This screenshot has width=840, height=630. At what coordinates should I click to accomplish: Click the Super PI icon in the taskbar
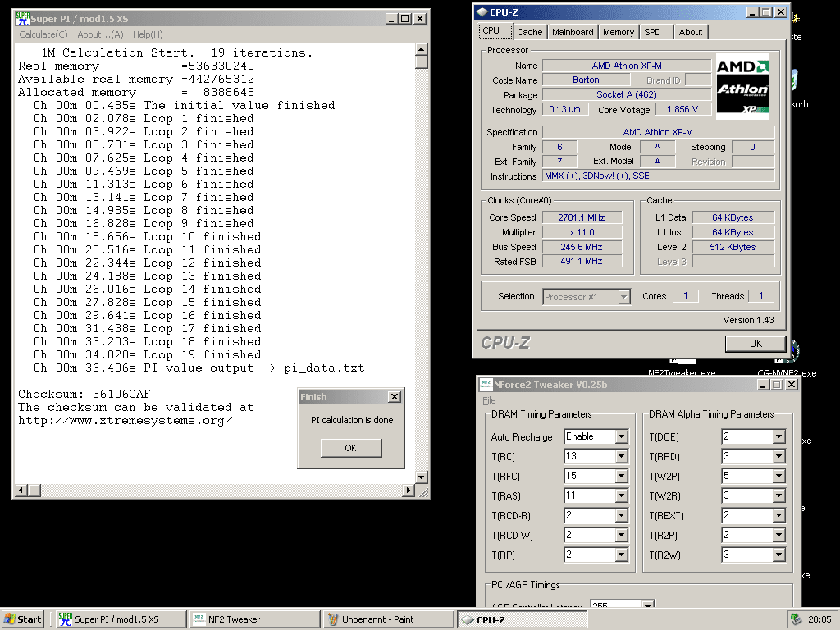click(65, 619)
